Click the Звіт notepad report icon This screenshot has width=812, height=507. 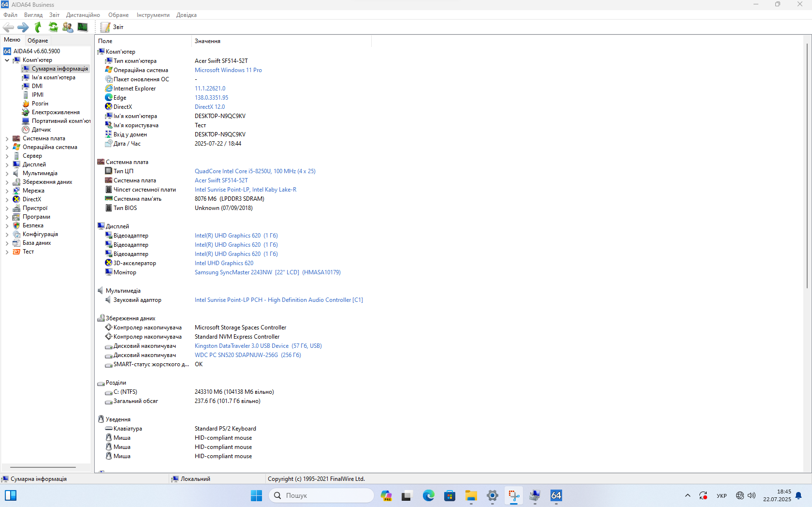tap(105, 27)
